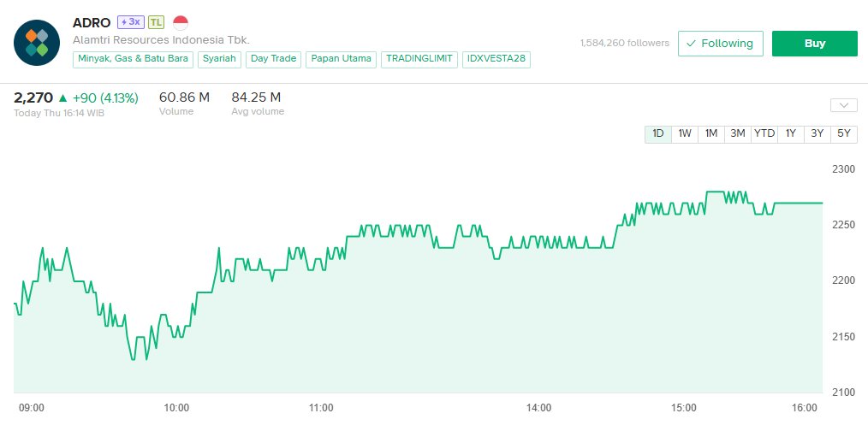The image size is (868, 431).
Task: Click the 09:00 time axis label
Action: point(32,408)
